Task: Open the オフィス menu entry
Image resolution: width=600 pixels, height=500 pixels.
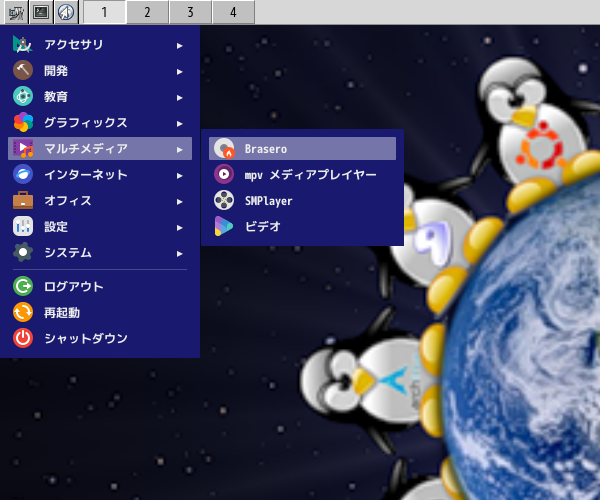Action: click(x=100, y=200)
